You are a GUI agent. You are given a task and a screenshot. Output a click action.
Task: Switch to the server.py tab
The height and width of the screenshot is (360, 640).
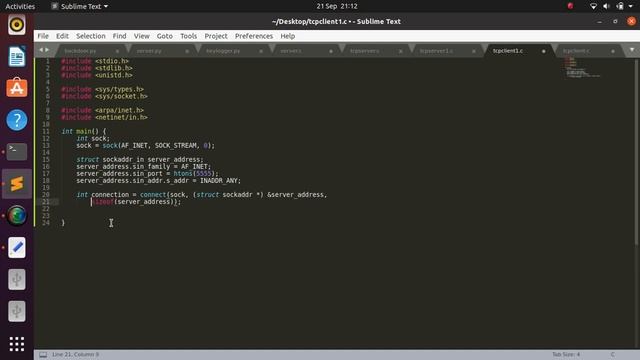pos(149,51)
